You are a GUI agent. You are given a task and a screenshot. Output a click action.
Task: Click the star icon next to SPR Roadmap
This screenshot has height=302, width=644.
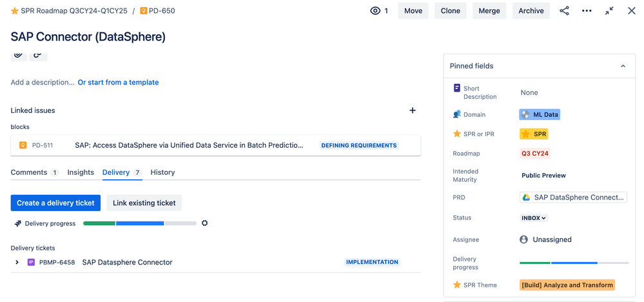tap(15, 11)
